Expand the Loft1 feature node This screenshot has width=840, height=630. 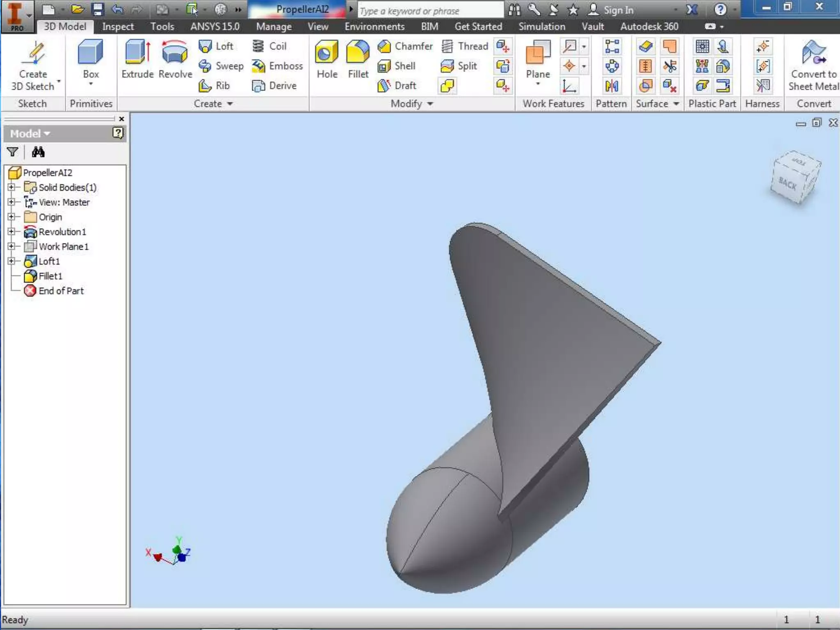(x=11, y=261)
